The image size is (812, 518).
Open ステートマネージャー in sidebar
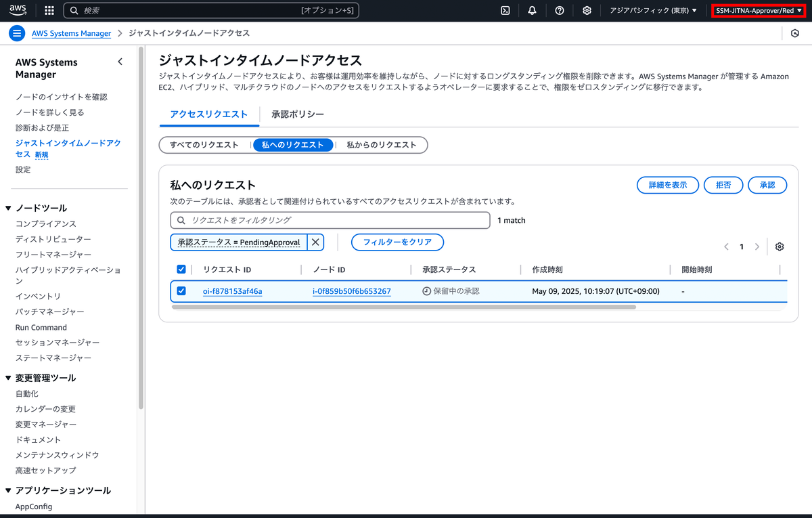[x=53, y=358]
